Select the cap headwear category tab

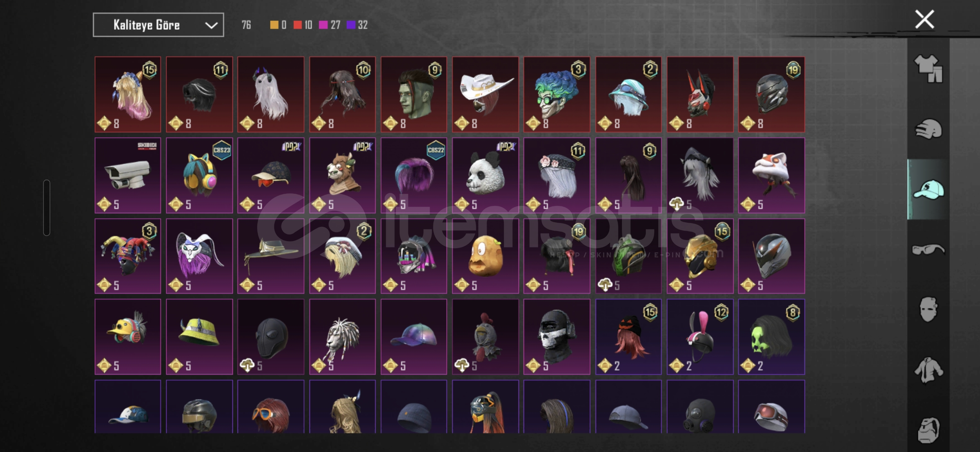(x=928, y=190)
